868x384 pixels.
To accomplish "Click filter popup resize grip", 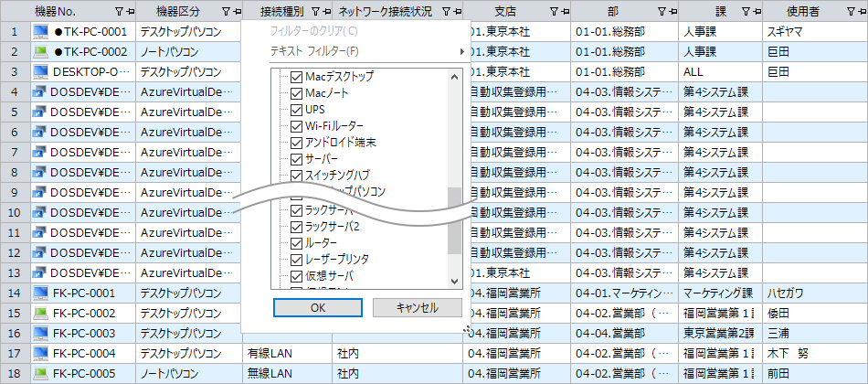I will click(468, 329).
